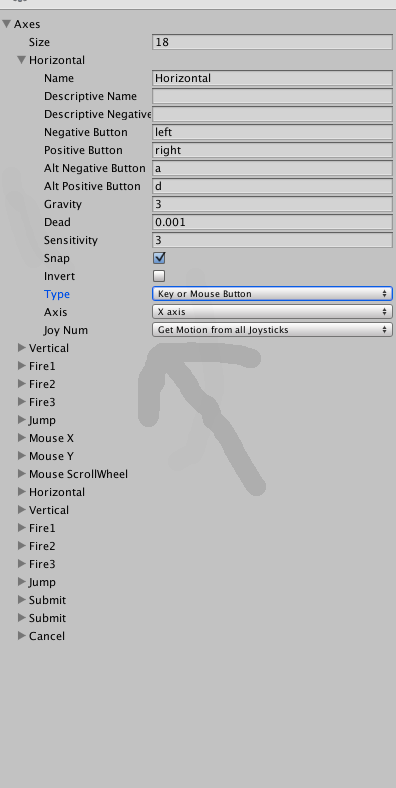Collapse the expanded Horizontal axis

[x=22, y=60]
